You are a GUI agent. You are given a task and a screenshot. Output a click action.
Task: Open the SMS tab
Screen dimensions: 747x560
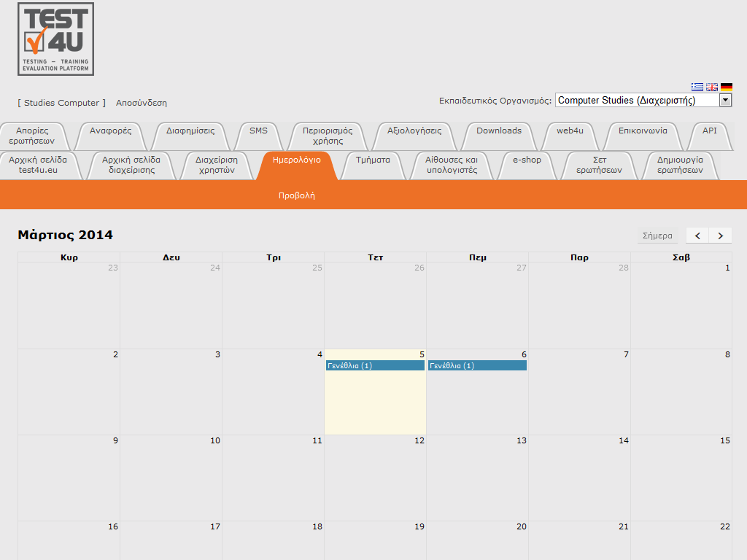259,136
